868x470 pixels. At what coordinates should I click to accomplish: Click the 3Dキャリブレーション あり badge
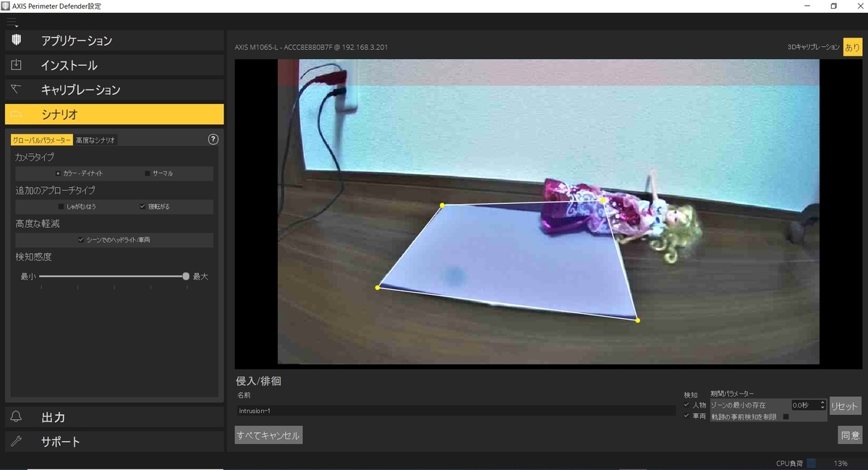tap(853, 46)
